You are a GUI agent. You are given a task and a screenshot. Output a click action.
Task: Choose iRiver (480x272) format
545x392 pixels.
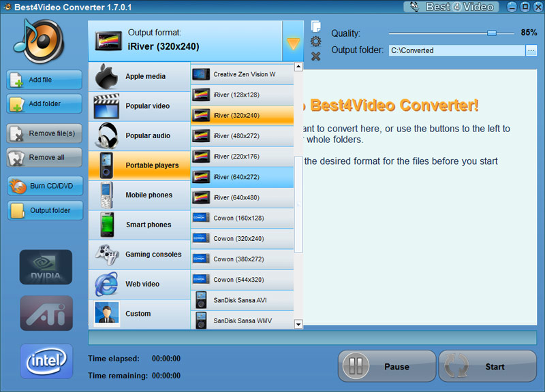(243, 135)
